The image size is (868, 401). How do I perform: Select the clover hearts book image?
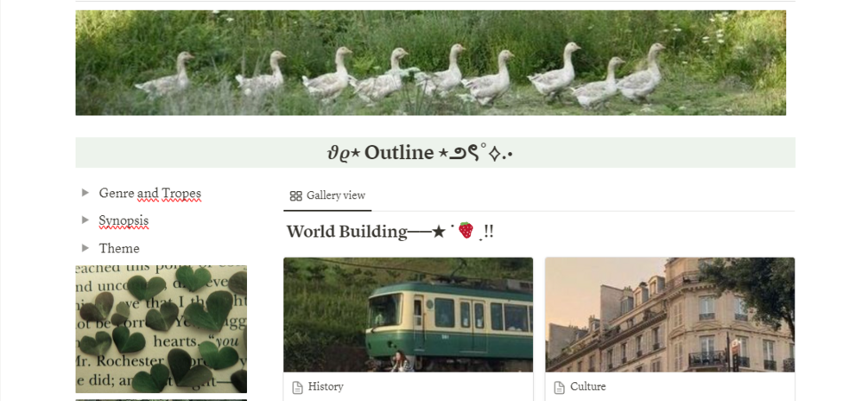point(162,329)
